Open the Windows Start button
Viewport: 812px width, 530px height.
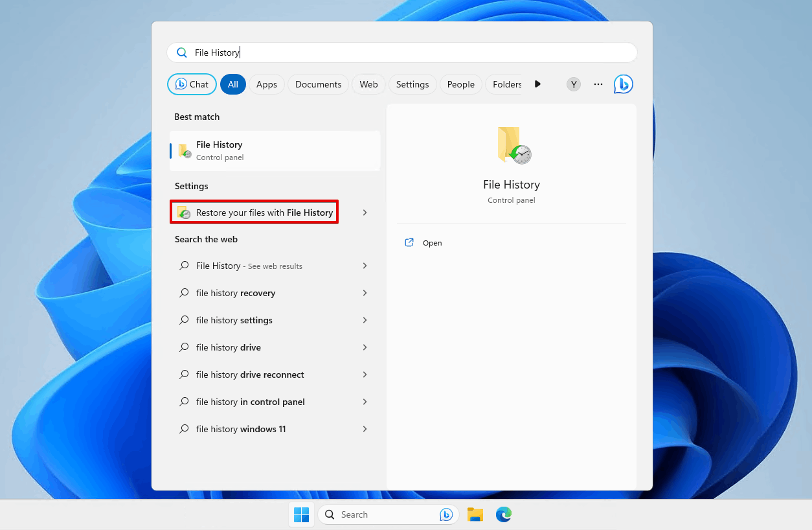[x=302, y=514]
